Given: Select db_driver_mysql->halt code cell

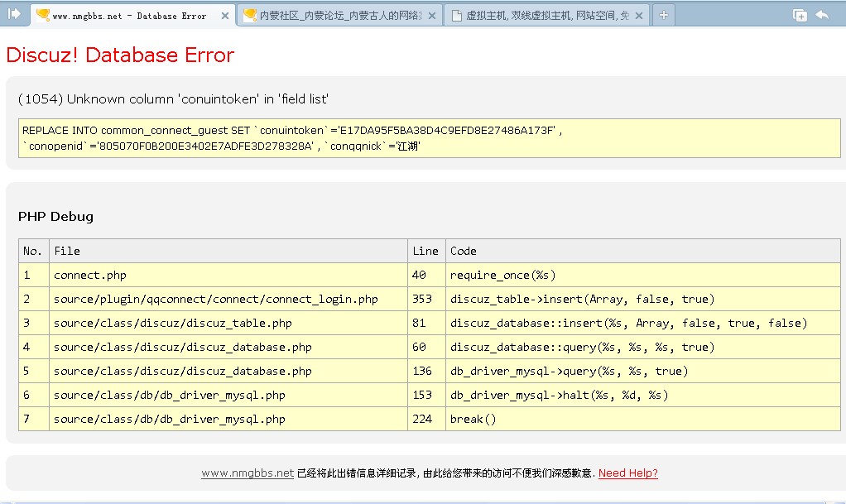Looking at the screenshot, I should [643, 395].
